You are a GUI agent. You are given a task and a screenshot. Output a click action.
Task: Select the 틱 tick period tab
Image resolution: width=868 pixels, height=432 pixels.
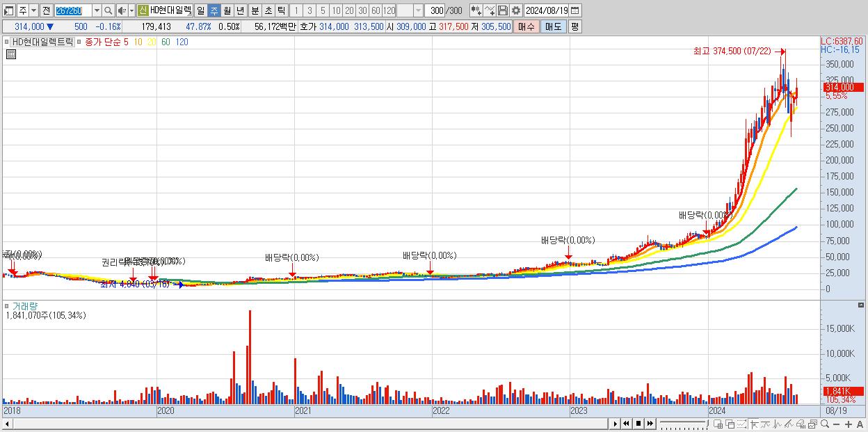click(x=280, y=10)
